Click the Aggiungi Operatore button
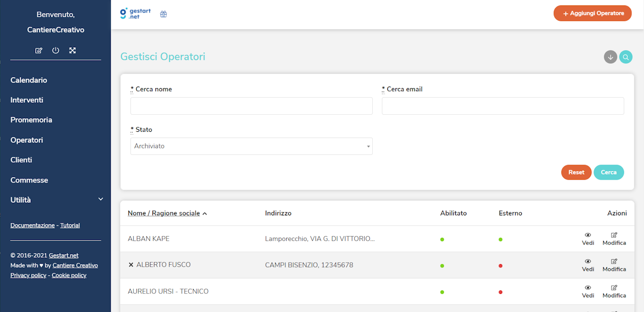Viewport: 644px width, 312px height. point(592,14)
